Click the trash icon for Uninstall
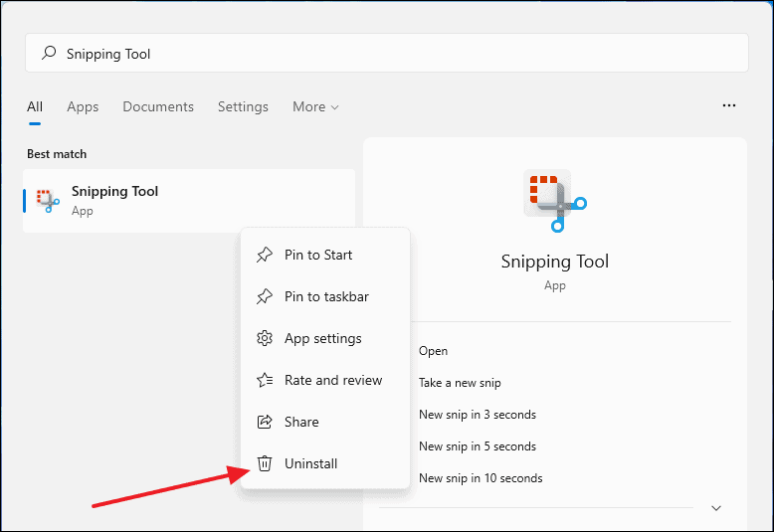 (x=264, y=463)
